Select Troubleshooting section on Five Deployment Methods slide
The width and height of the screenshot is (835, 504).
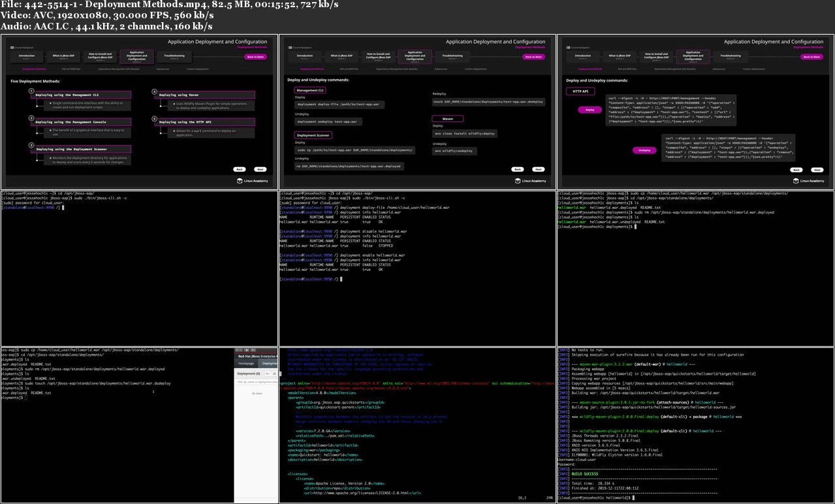click(x=174, y=57)
